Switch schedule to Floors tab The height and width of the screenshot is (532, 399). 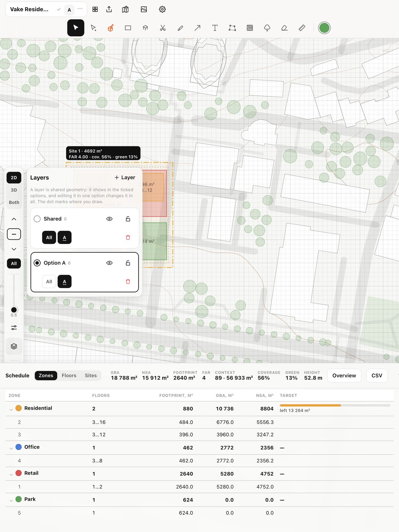click(x=69, y=376)
